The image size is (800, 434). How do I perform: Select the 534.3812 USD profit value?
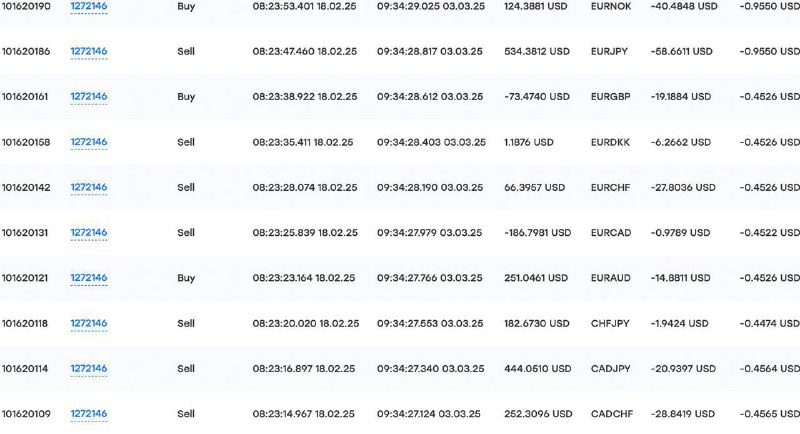(x=537, y=51)
